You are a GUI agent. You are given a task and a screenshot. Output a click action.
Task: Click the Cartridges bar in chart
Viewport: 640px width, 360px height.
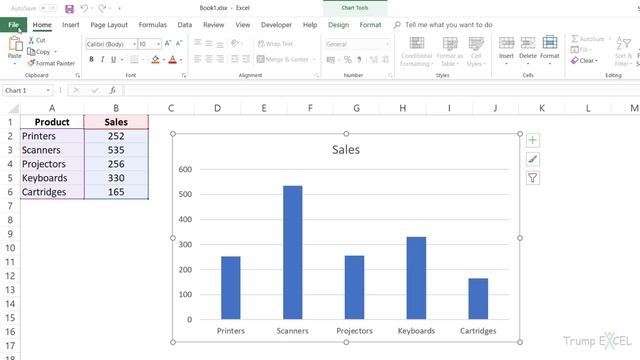click(x=478, y=299)
